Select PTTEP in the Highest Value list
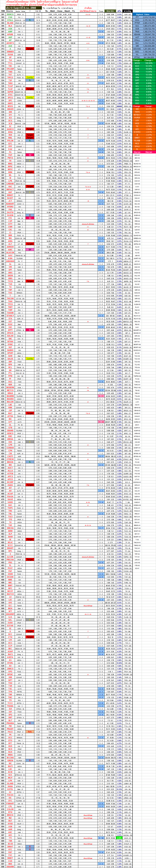Image resolution: width=156 pixels, height=868 pixels. pos(137,23)
